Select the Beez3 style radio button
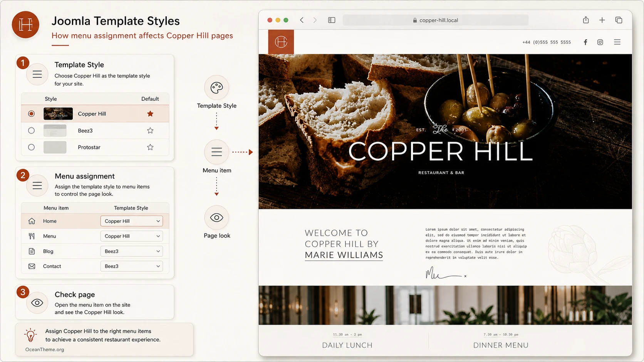This screenshot has height=362, width=644. point(32,131)
